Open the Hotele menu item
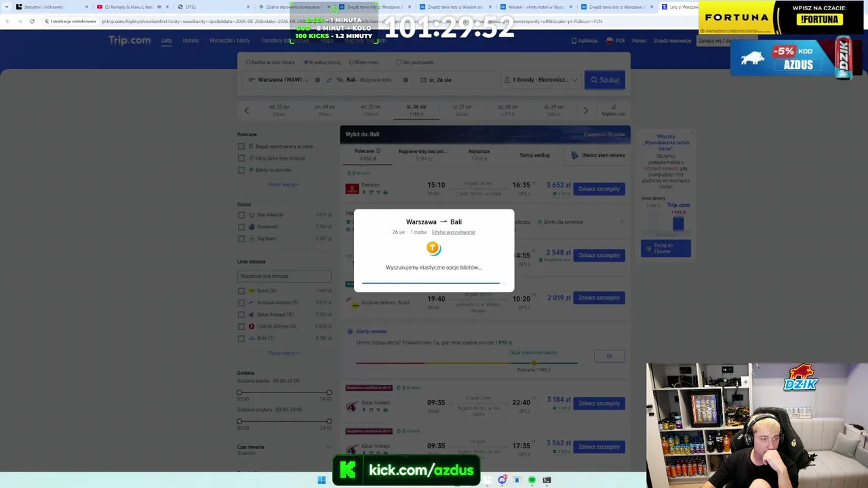The height and width of the screenshot is (488, 868). click(191, 41)
